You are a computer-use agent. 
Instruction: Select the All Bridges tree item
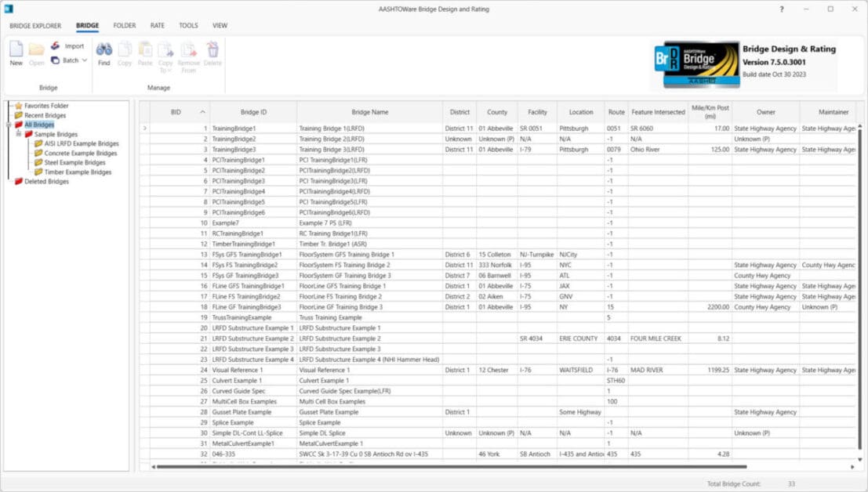pyautogui.click(x=39, y=125)
